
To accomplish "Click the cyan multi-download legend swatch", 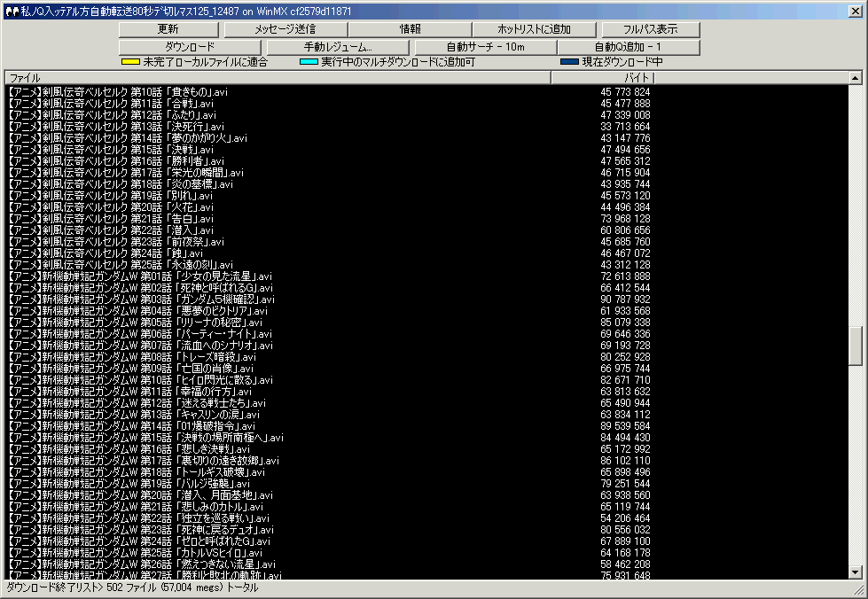I will coord(309,63).
